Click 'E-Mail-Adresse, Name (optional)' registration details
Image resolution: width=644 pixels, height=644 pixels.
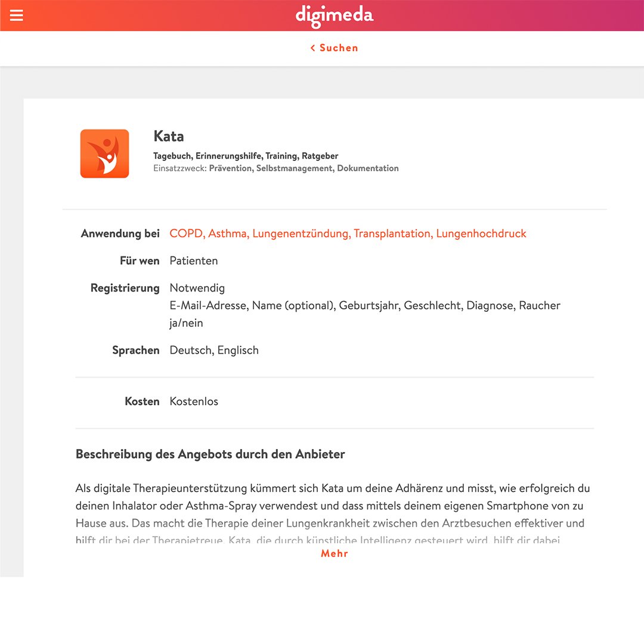click(365, 314)
